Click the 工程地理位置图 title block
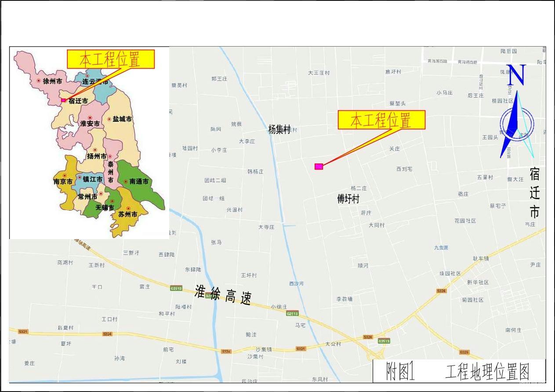555x392 pixels. [x=459, y=371]
